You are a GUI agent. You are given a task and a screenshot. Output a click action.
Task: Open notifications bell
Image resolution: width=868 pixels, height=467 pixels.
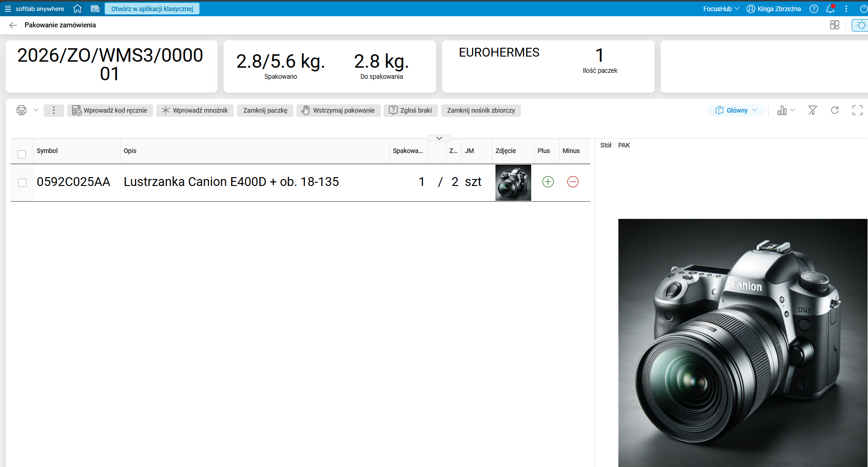(830, 9)
